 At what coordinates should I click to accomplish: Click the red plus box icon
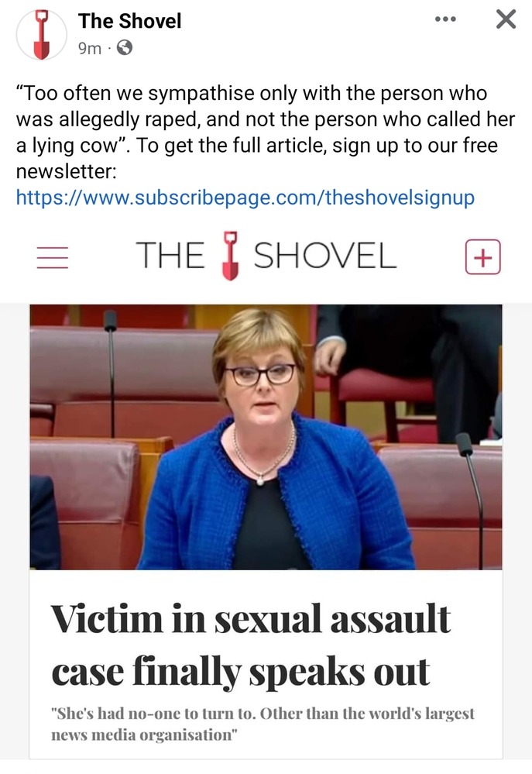click(x=482, y=256)
